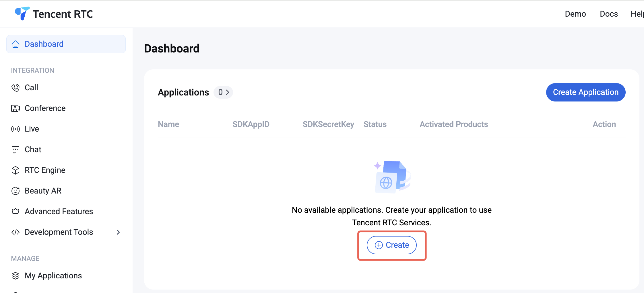Open Beauty AR in the sidebar

coord(66,191)
